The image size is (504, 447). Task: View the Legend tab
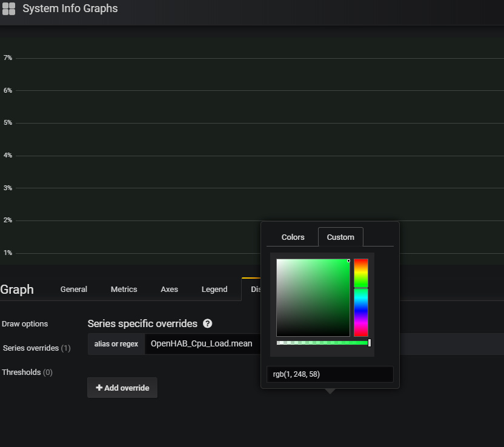(x=214, y=289)
